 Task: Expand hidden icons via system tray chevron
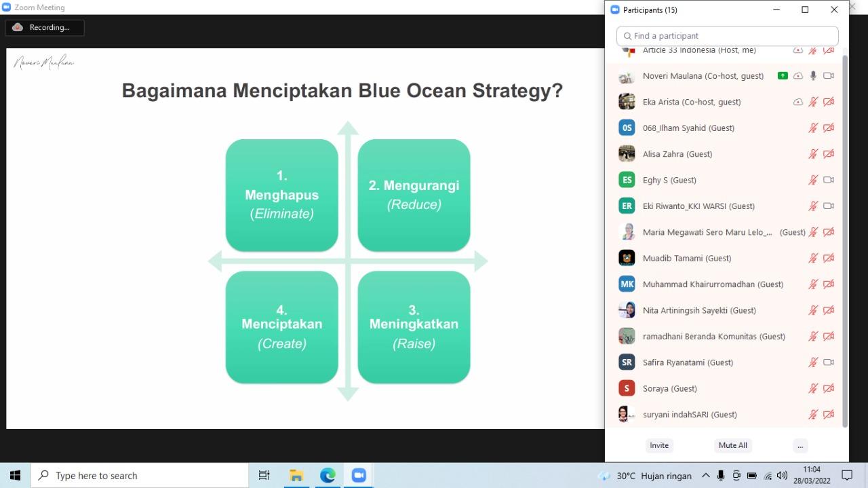[705, 475]
